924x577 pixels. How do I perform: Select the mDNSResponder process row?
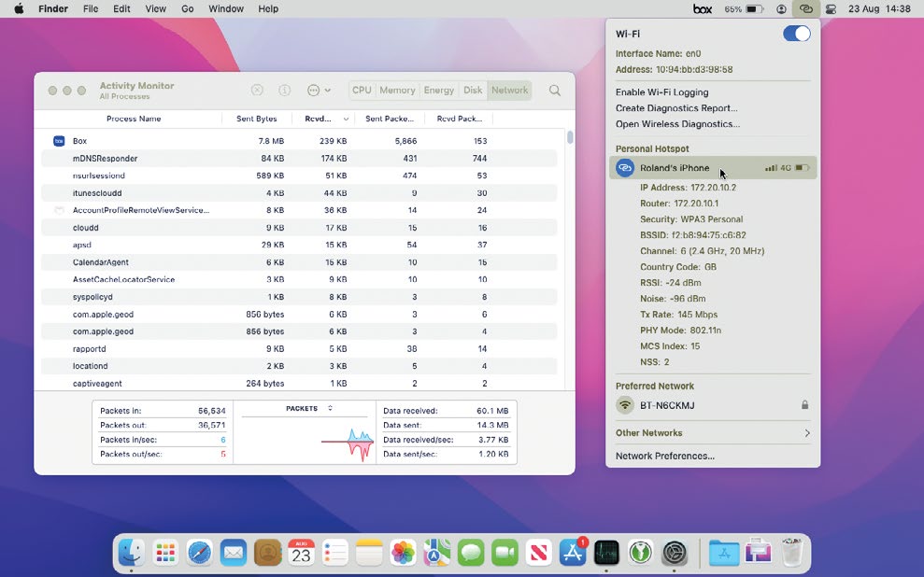click(x=299, y=159)
